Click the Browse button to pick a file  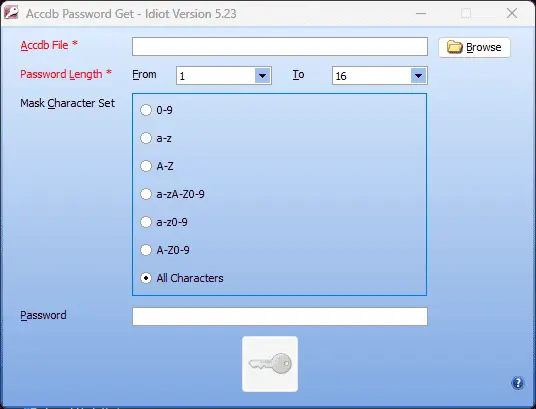[x=474, y=47]
